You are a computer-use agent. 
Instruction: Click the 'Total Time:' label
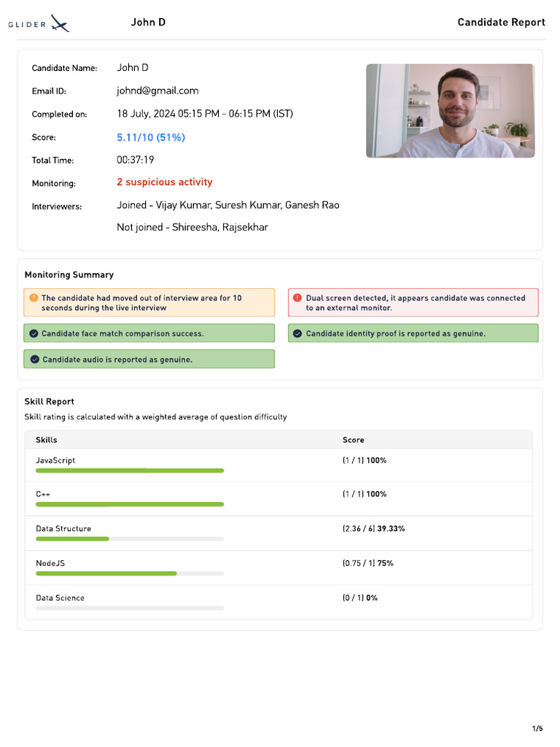click(x=52, y=160)
